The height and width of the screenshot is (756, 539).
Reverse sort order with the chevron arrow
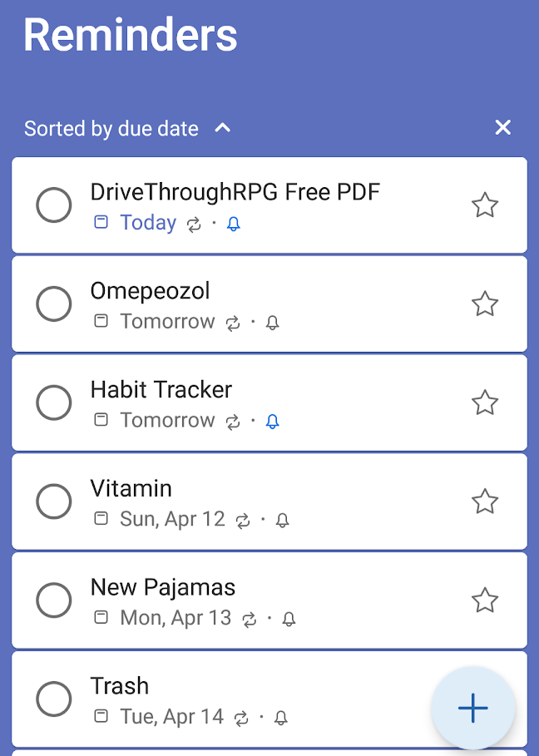(222, 128)
